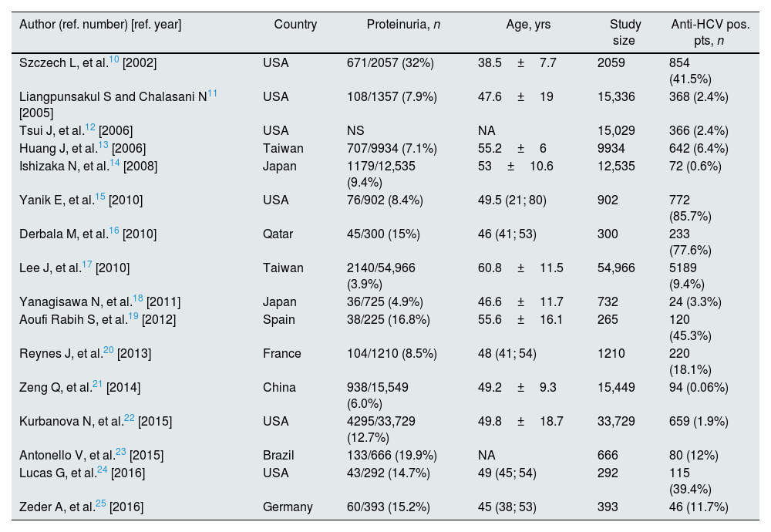Viewport: 771px width, 532px height.
Task: Click reference 25 for Zeder A
Action: [x=101, y=503]
